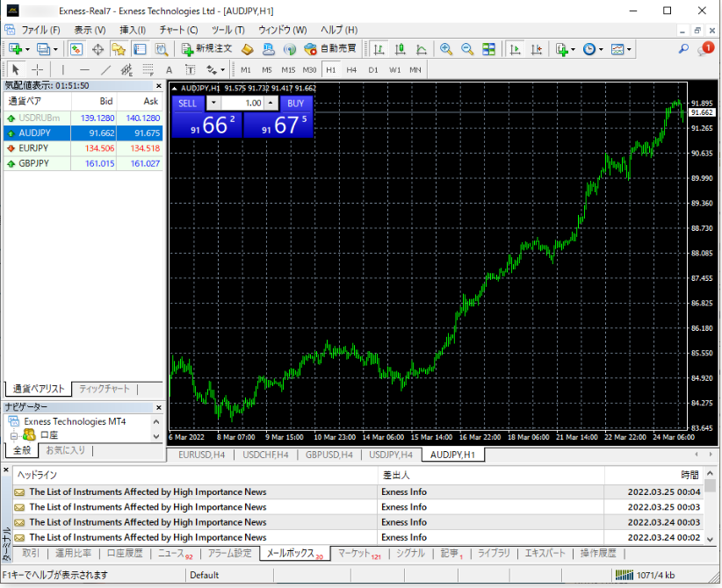
Task: Switch chart to line chart style
Action: pos(422,49)
